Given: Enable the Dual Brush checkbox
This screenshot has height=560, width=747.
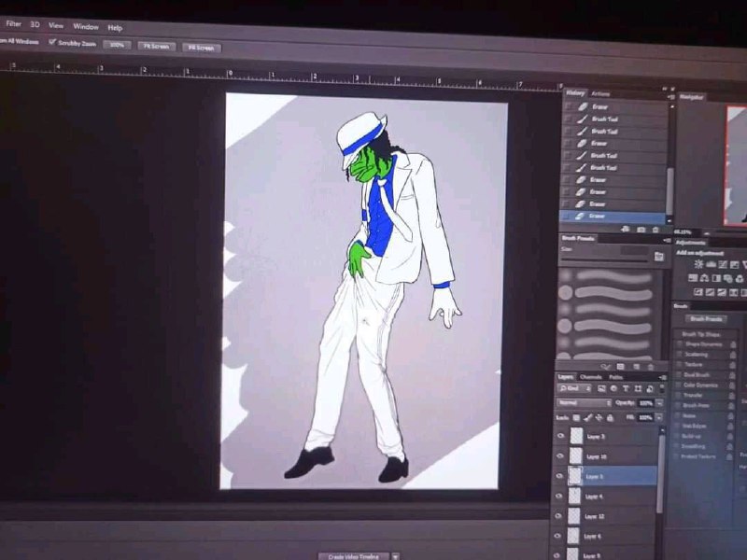Looking at the screenshot, I should [680, 374].
